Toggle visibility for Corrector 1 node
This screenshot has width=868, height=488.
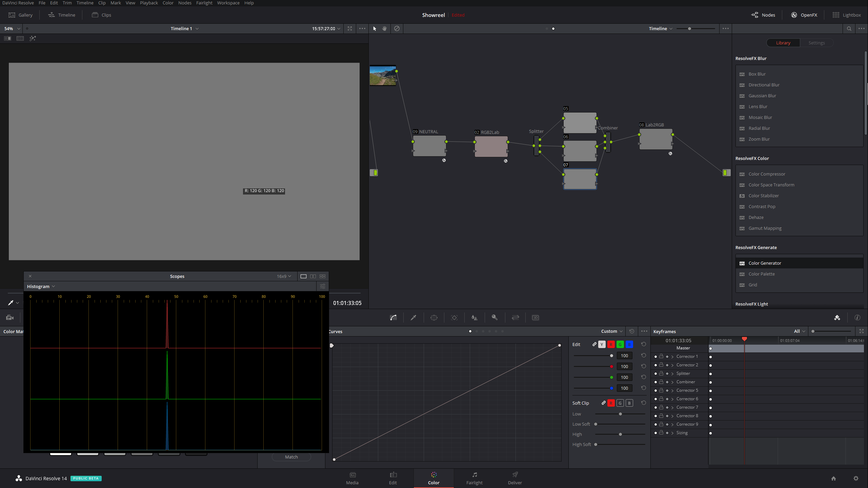tap(654, 356)
